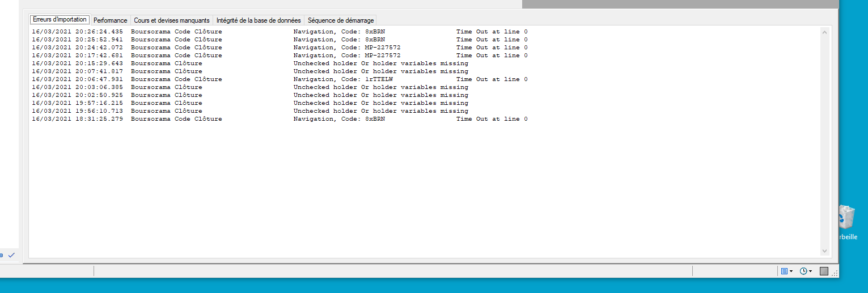
Task: Click the blue checkmark icon at bottom left
Action: tap(11, 255)
